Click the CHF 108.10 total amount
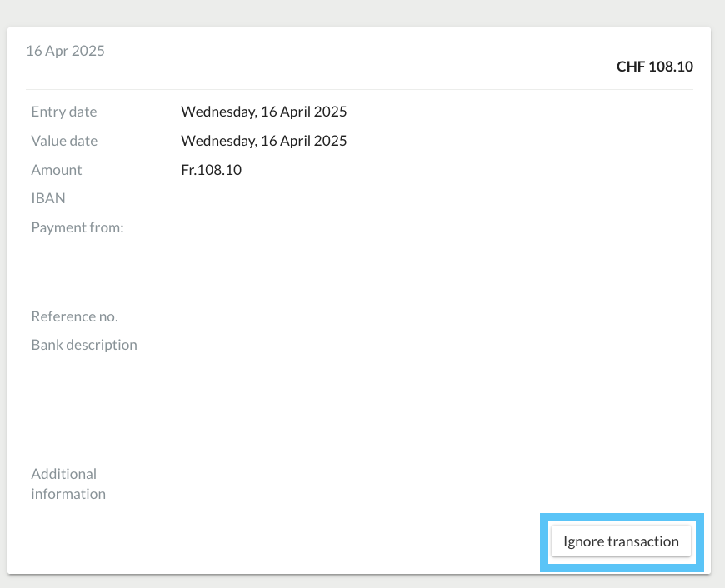Screen dimensions: 725x588 tap(655, 67)
